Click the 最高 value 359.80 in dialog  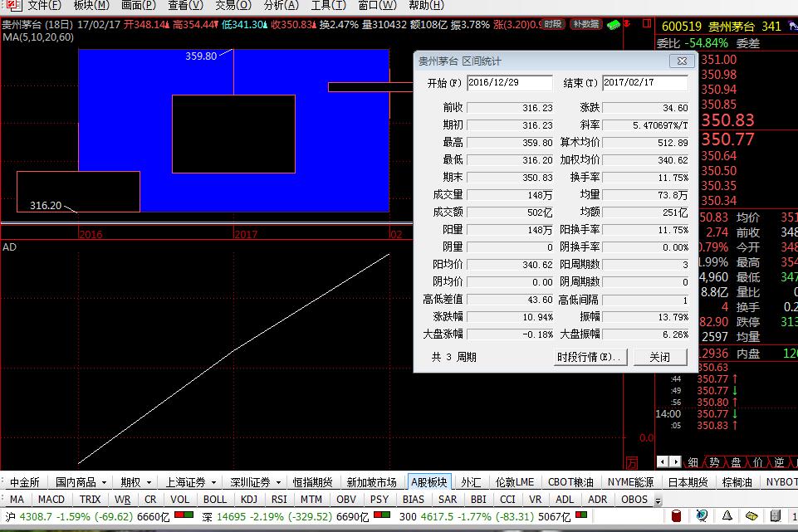509,143
